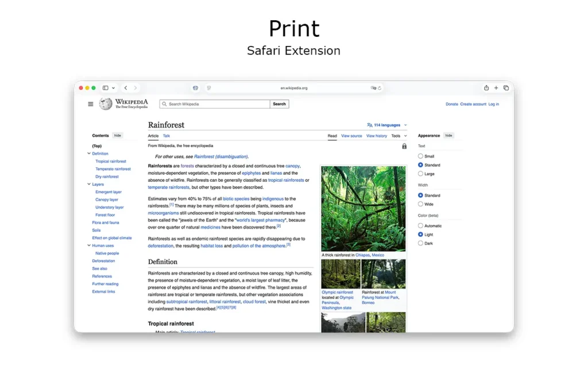Image resolution: width=588 pixels, height=368 pixels.
Task: Open the View history menu item
Action: tap(377, 136)
